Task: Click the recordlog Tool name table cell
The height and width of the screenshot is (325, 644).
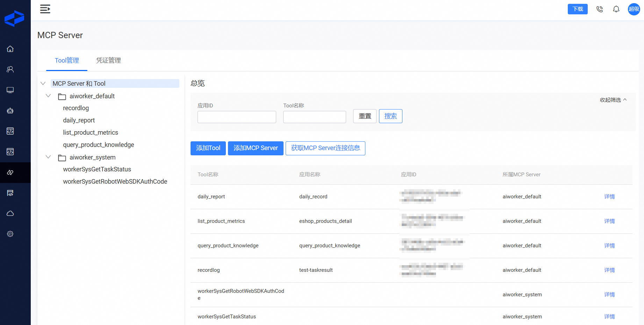Action: (209, 270)
